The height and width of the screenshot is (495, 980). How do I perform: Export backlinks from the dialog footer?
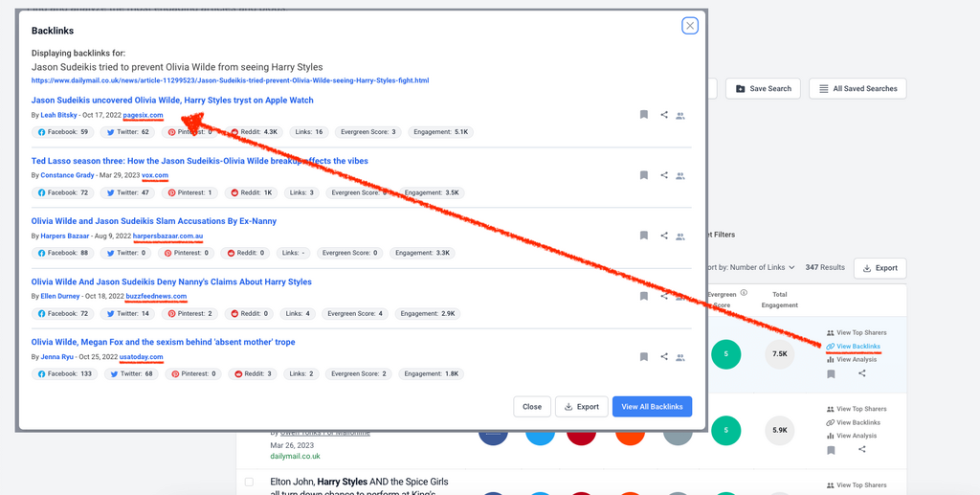click(x=581, y=406)
